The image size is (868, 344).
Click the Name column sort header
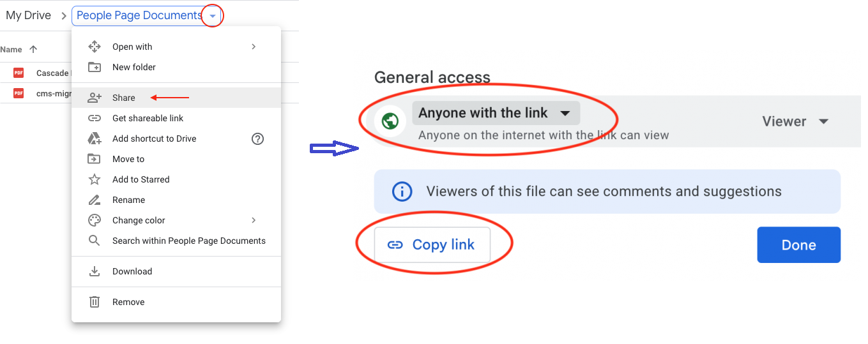click(11, 49)
